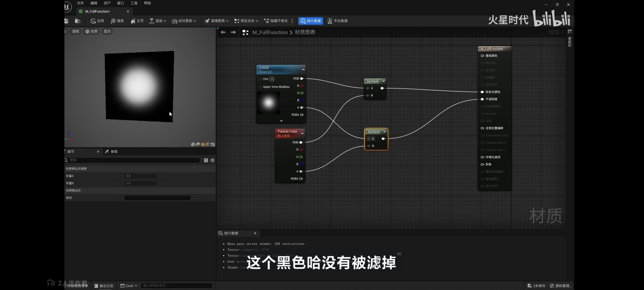This screenshot has height=290, width=644.
Task: Click the Output Log (输出日志) button
Action: (104, 286)
